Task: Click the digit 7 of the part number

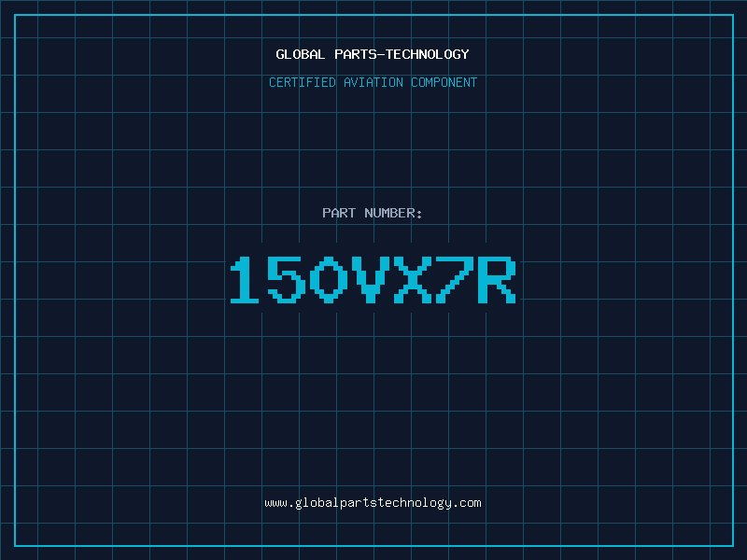Action: (455, 280)
